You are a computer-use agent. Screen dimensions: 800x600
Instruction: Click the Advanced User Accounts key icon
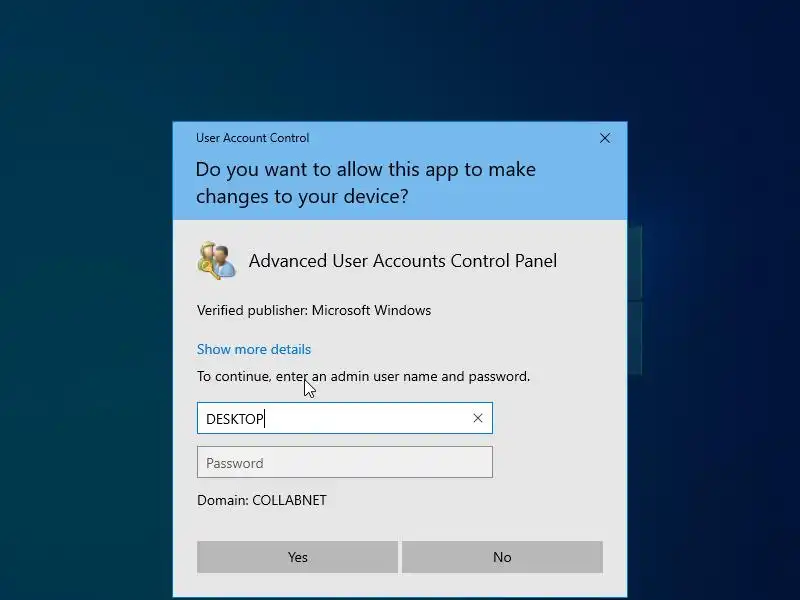[x=217, y=261]
